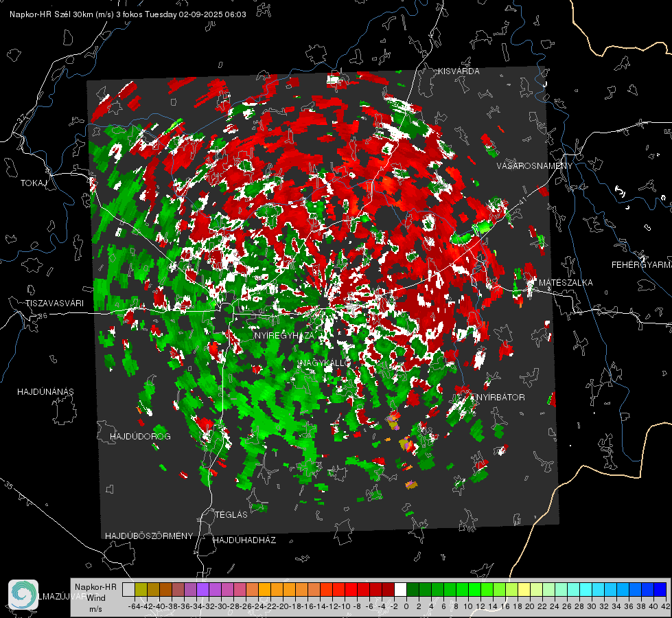The height and width of the screenshot is (618, 672).
Task: Select the yellow legend swatch above 18
Action: point(524,589)
